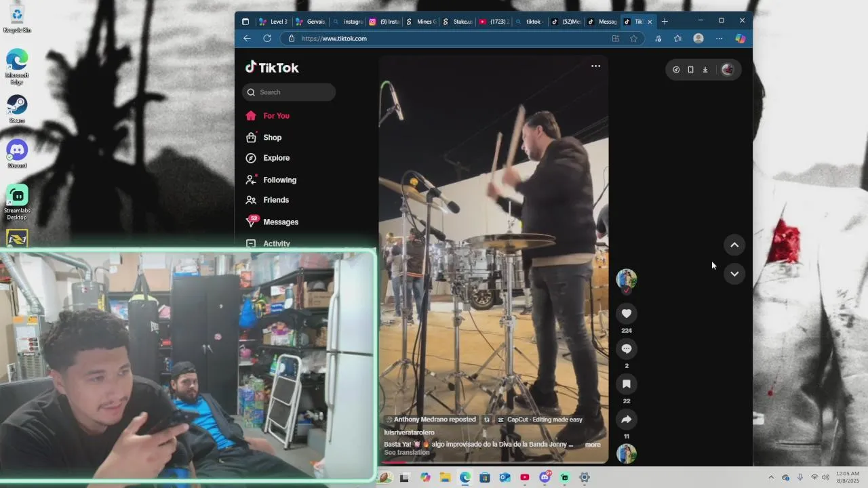Click the TikTok coins icon in top pill

676,69
